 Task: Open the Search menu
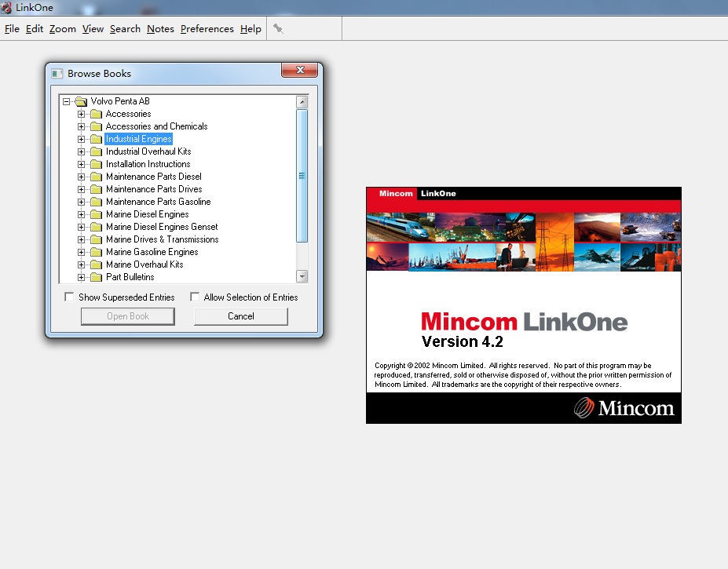point(125,29)
